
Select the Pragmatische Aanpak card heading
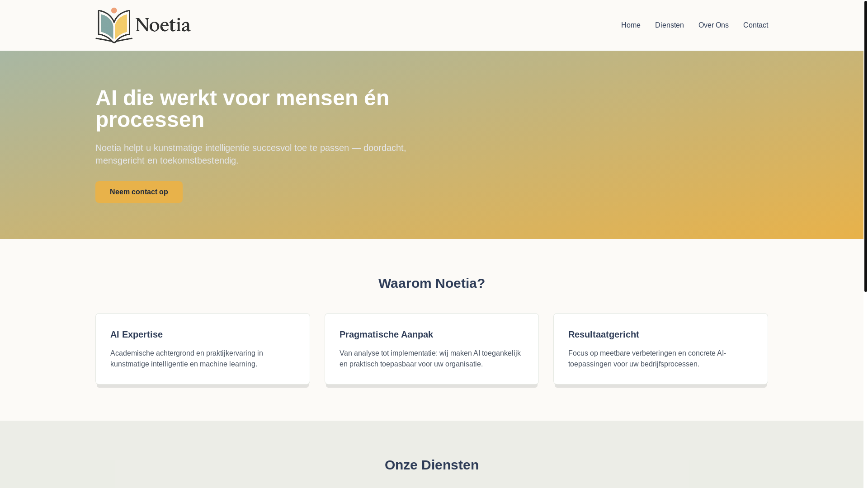pos(386,334)
